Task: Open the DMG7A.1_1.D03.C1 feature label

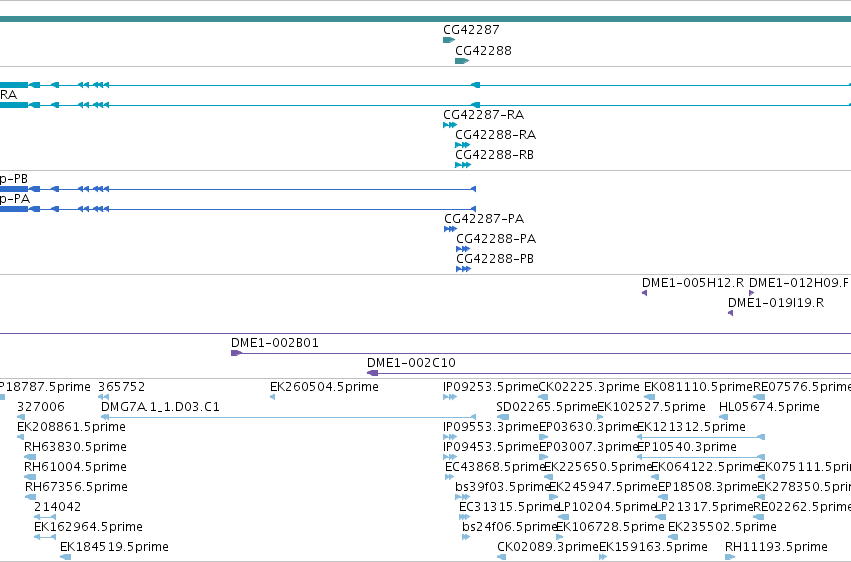Action: click(160, 407)
